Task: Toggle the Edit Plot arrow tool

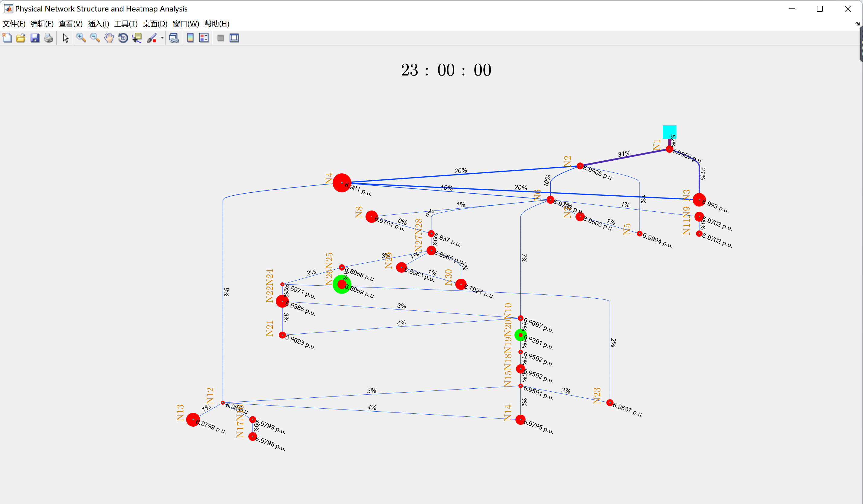Action: [x=66, y=38]
